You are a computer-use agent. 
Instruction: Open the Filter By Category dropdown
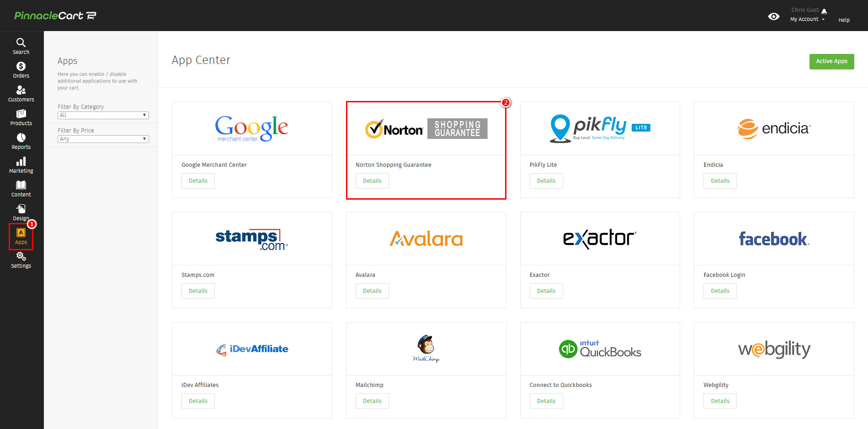[x=103, y=115]
